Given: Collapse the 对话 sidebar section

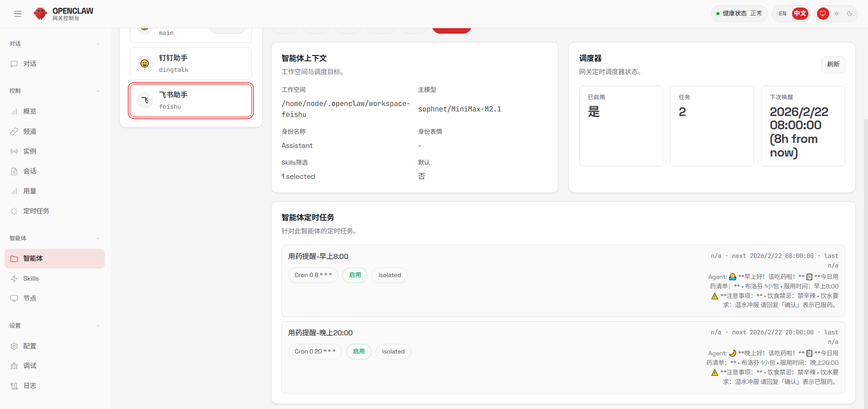Looking at the screenshot, I should tap(98, 44).
